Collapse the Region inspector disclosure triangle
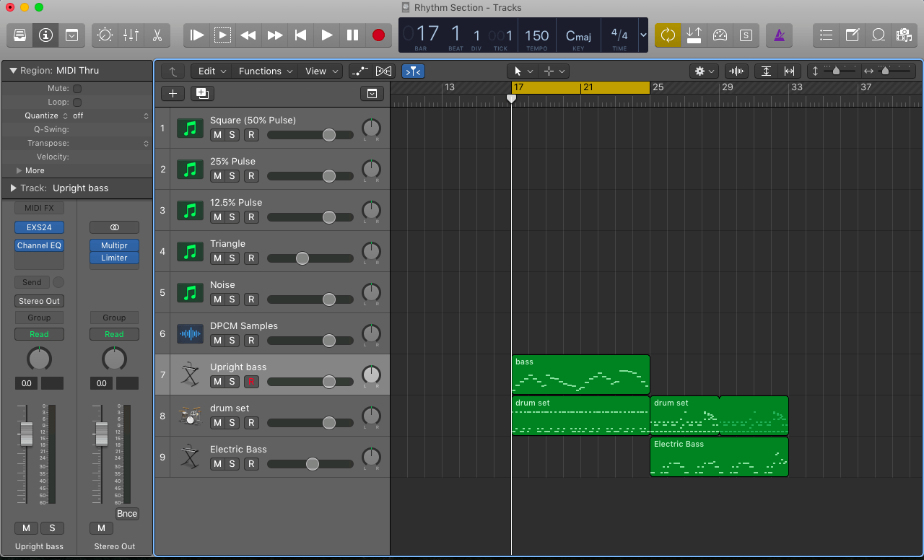Screen dimensions: 924x560 coord(13,71)
